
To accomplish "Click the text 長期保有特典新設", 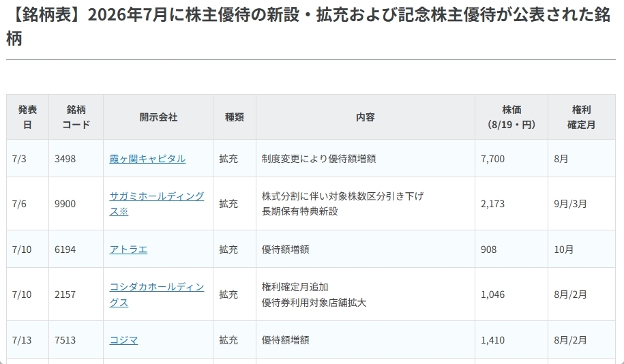I will tap(299, 211).
